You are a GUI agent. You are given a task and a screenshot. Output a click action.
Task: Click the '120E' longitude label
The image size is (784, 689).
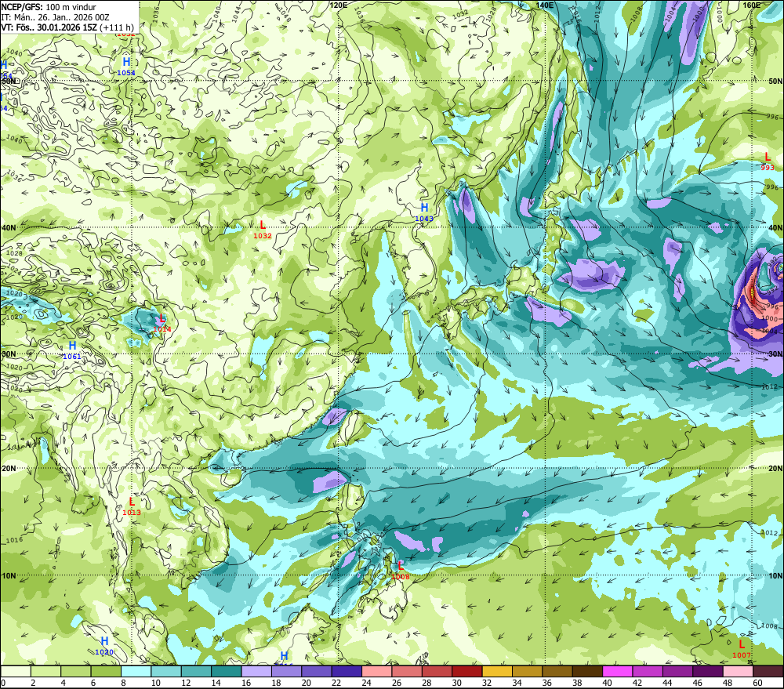tap(339, 5)
